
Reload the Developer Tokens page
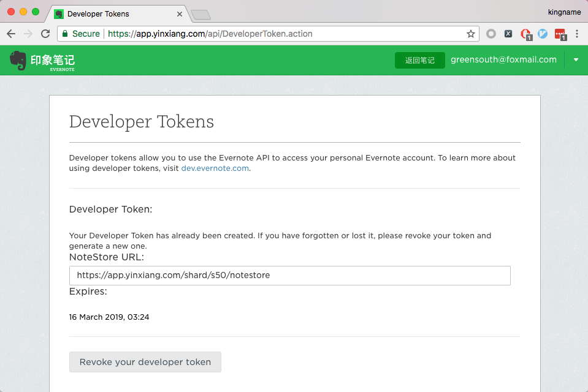[x=45, y=34]
